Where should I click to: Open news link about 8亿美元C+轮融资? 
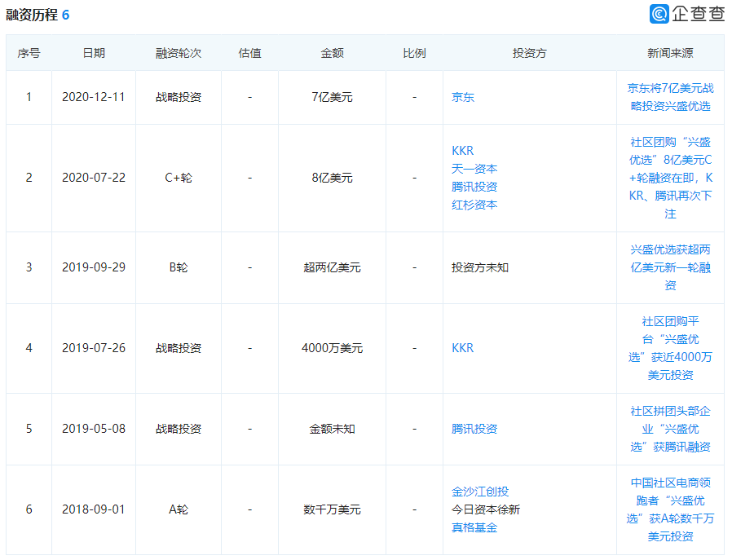pos(670,178)
